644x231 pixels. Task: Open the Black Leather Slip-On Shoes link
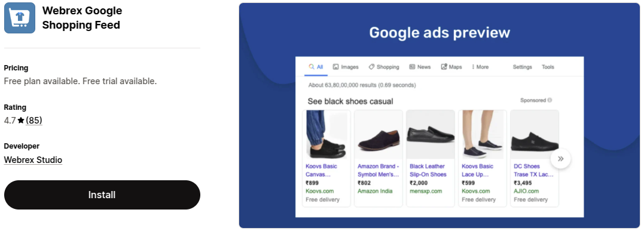coord(428,170)
